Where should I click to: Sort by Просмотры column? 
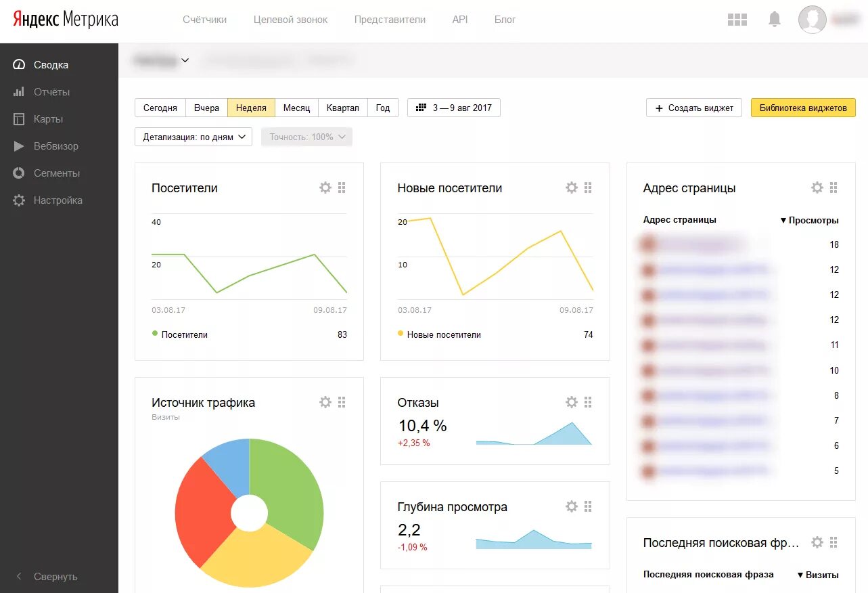pyautogui.click(x=809, y=220)
